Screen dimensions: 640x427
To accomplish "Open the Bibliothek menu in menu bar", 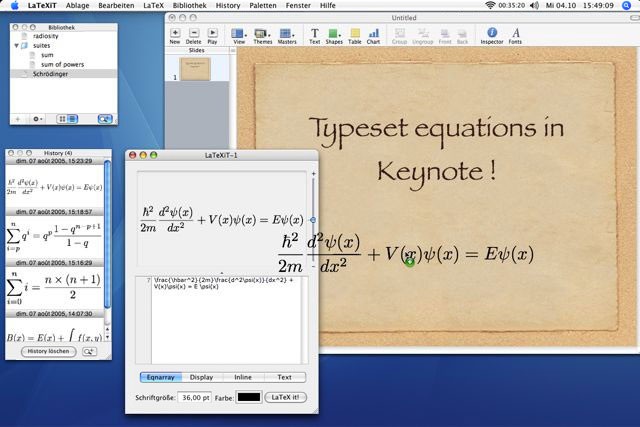I will point(189,5).
